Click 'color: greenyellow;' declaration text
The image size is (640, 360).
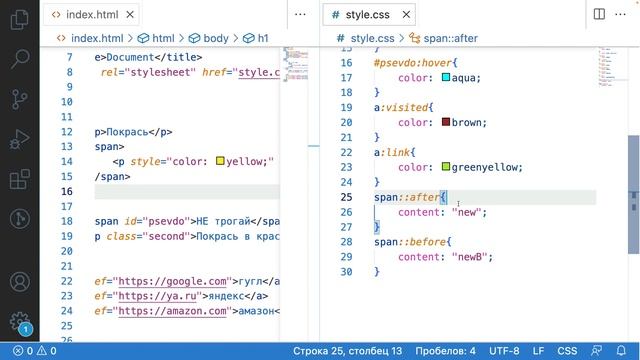pos(460,167)
